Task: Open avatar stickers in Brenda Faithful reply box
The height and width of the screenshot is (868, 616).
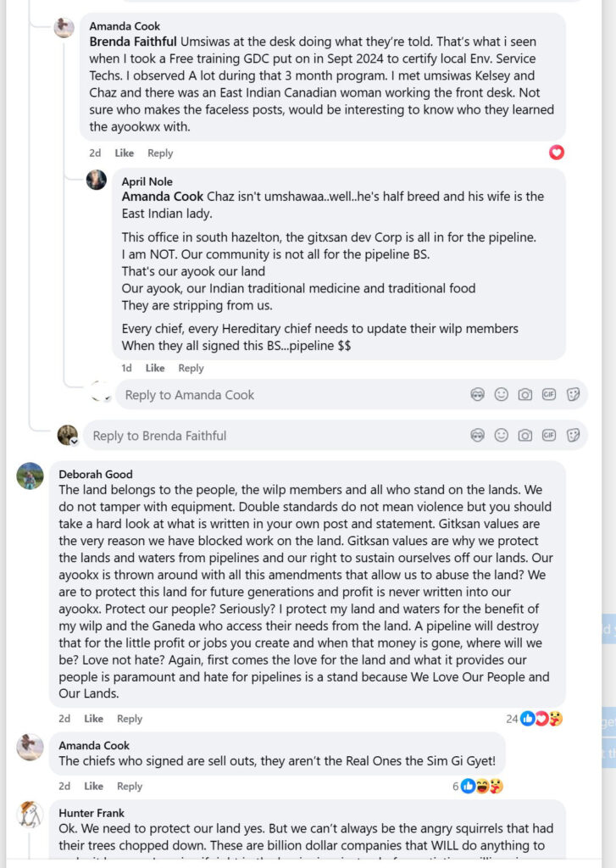Action: coord(478,435)
